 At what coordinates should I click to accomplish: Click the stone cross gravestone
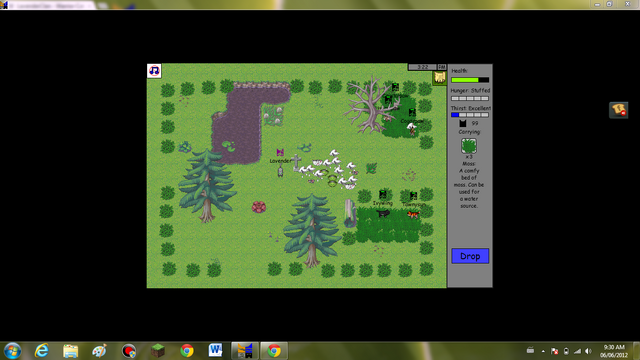[x=297, y=162]
